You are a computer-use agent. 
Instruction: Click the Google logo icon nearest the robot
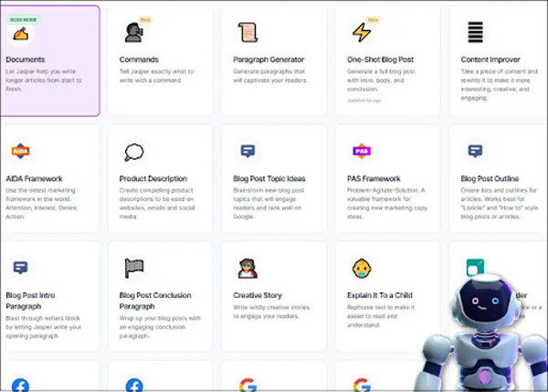(362, 385)
